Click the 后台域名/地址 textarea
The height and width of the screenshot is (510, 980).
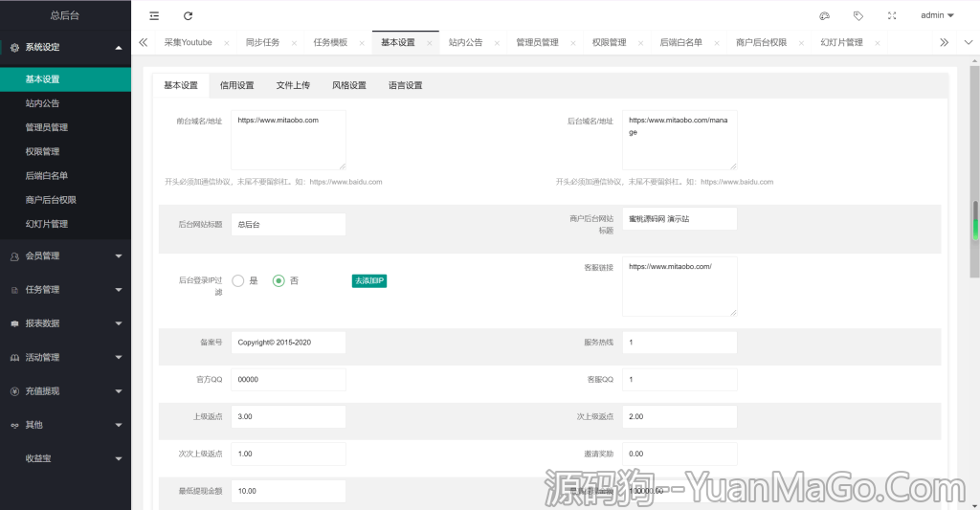pyautogui.click(x=679, y=140)
